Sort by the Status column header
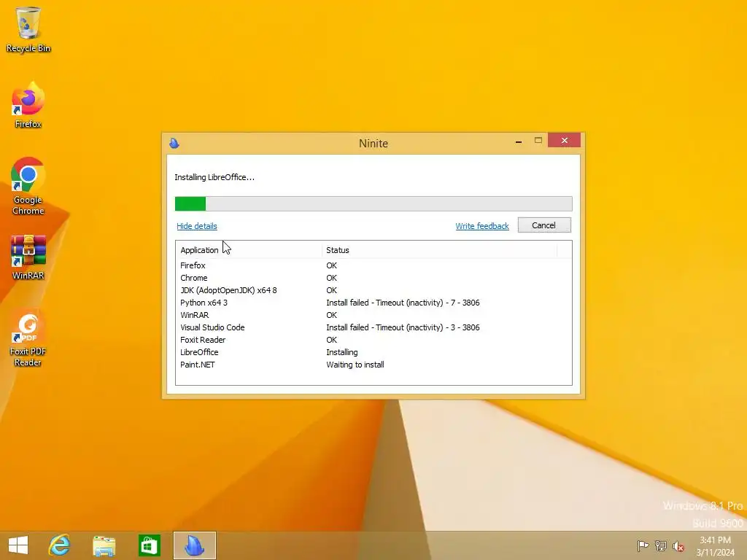747x560 pixels. coord(439,250)
